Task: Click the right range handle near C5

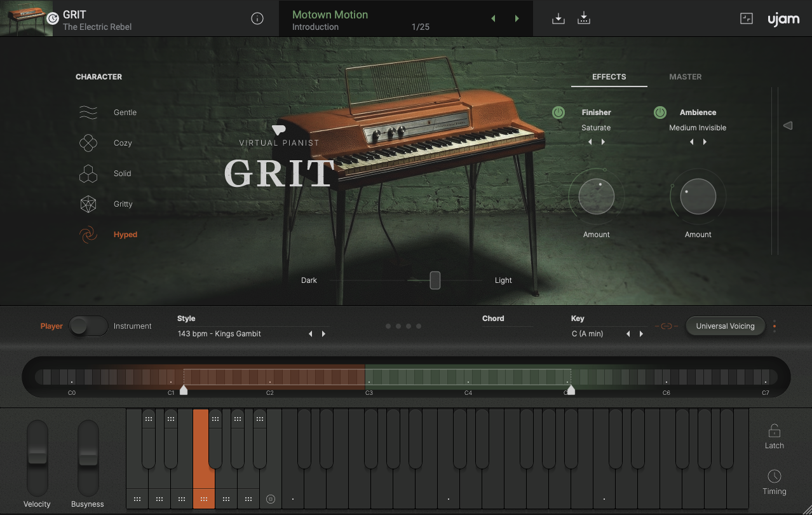Action: [571, 390]
